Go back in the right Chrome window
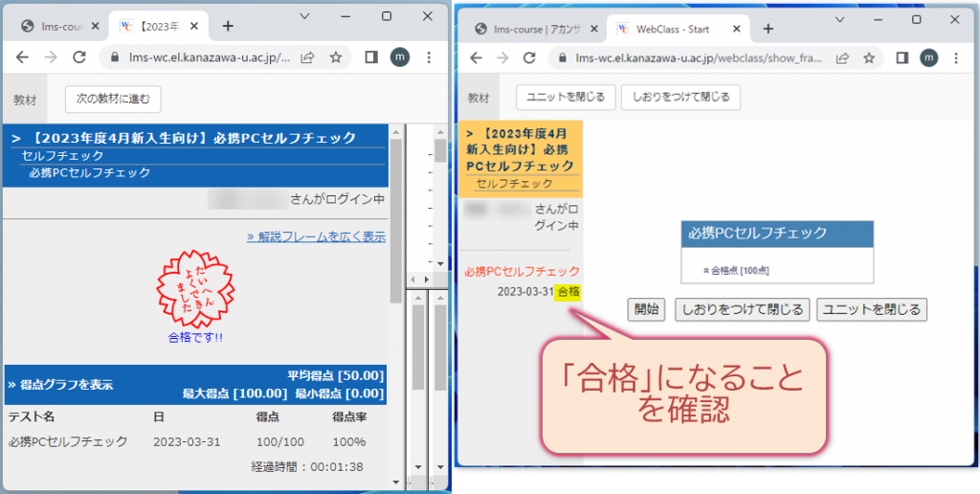Image resolution: width=980 pixels, height=494 pixels. tap(476, 57)
